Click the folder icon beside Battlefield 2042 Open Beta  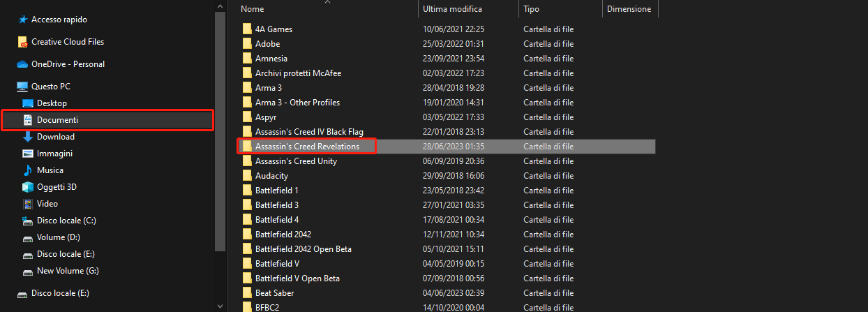point(247,249)
